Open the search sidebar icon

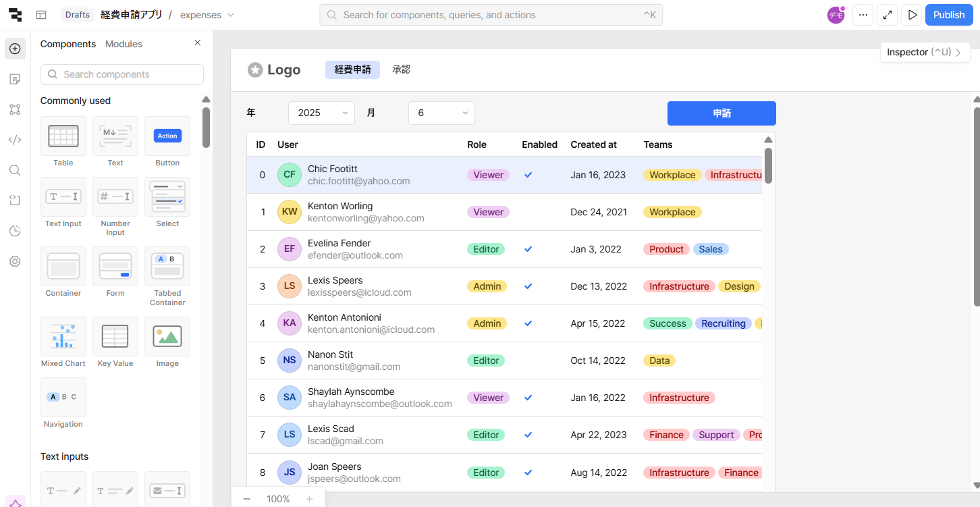[x=15, y=170]
